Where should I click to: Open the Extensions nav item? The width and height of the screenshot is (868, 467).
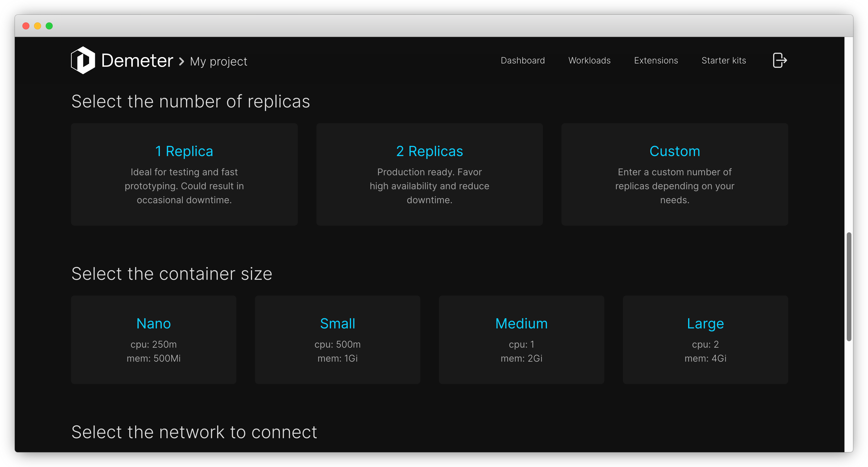click(x=656, y=60)
